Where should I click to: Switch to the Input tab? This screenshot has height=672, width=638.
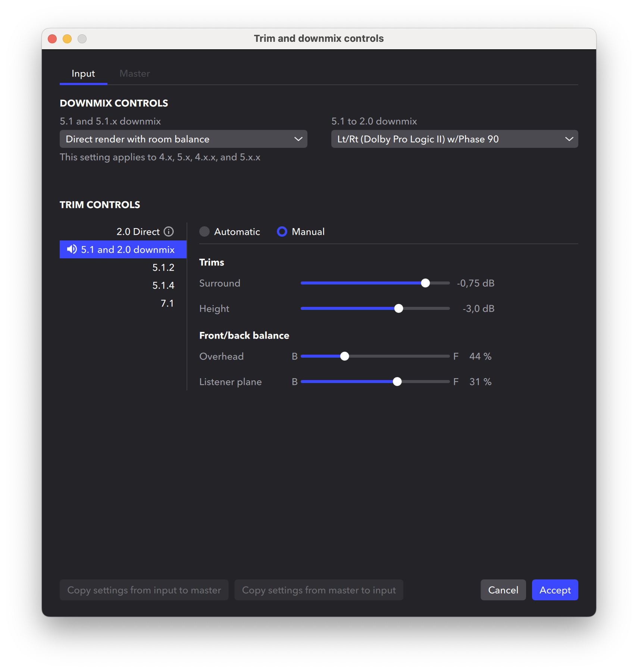tap(83, 73)
